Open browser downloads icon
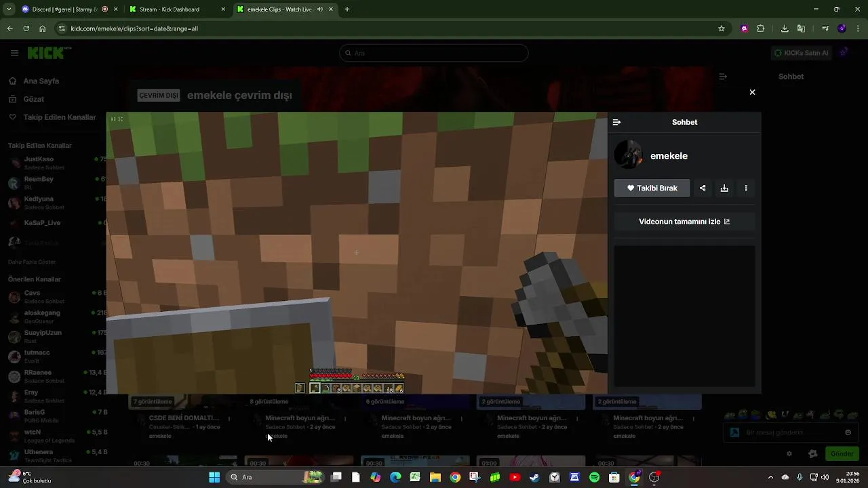The height and width of the screenshot is (488, 868). pyautogui.click(x=785, y=28)
